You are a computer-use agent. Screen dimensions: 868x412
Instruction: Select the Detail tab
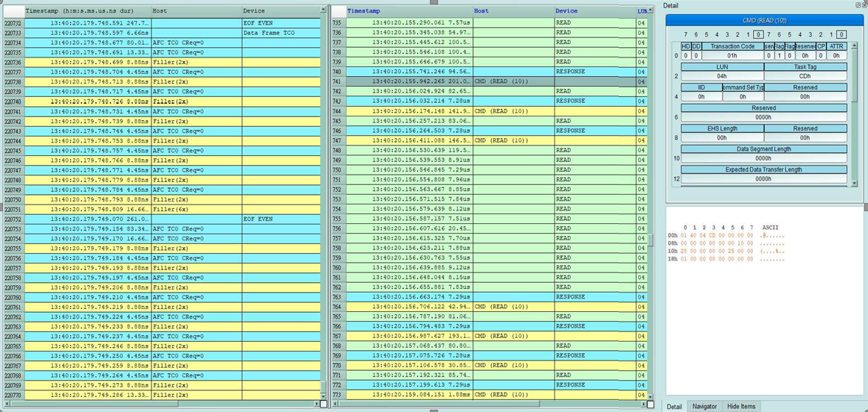[674, 406]
